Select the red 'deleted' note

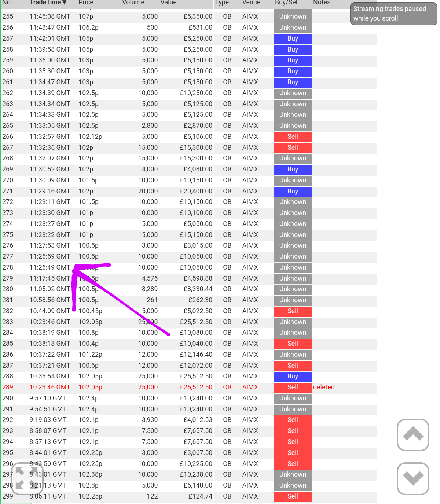tap(324, 387)
